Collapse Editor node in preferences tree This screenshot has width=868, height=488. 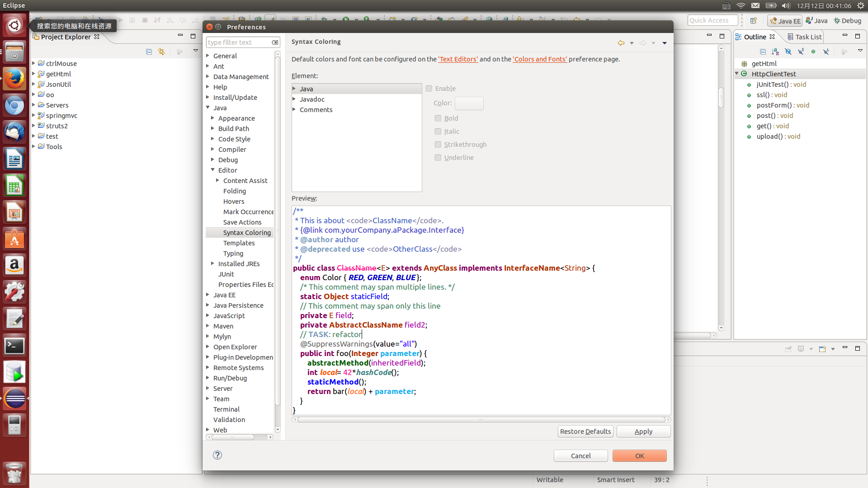point(213,170)
